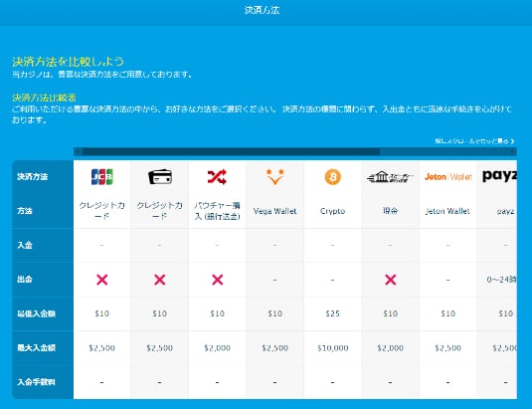Click the 入金手数料 row header
Viewport: 532px width, 409px height.
[37, 382]
